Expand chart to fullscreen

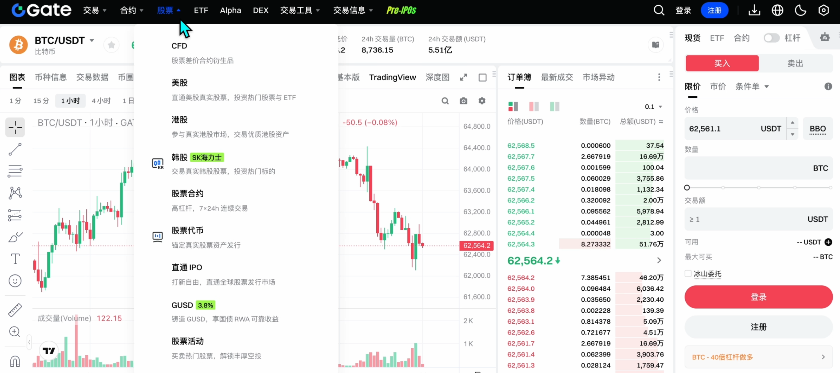click(464, 77)
